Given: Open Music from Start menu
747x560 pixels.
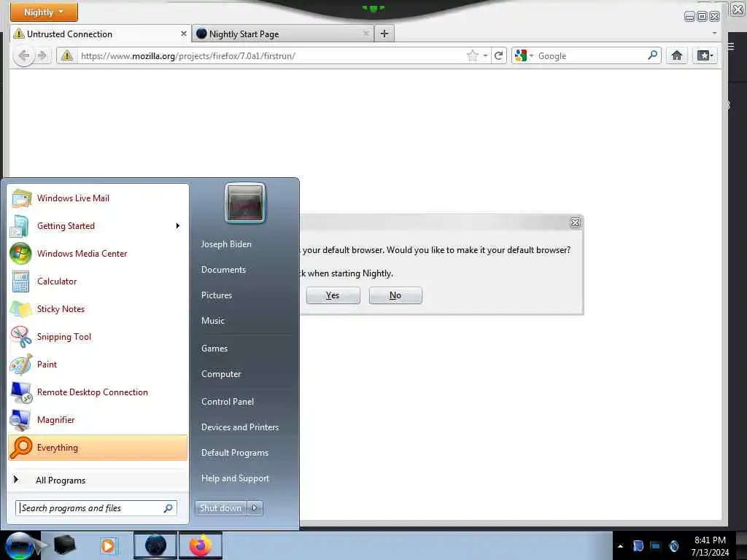Looking at the screenshot, I should (x=213, y=321).
